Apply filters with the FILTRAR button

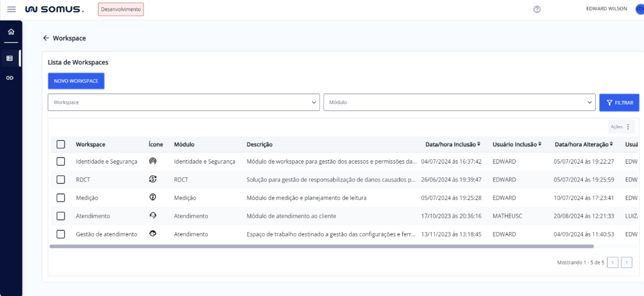point(619,103)
